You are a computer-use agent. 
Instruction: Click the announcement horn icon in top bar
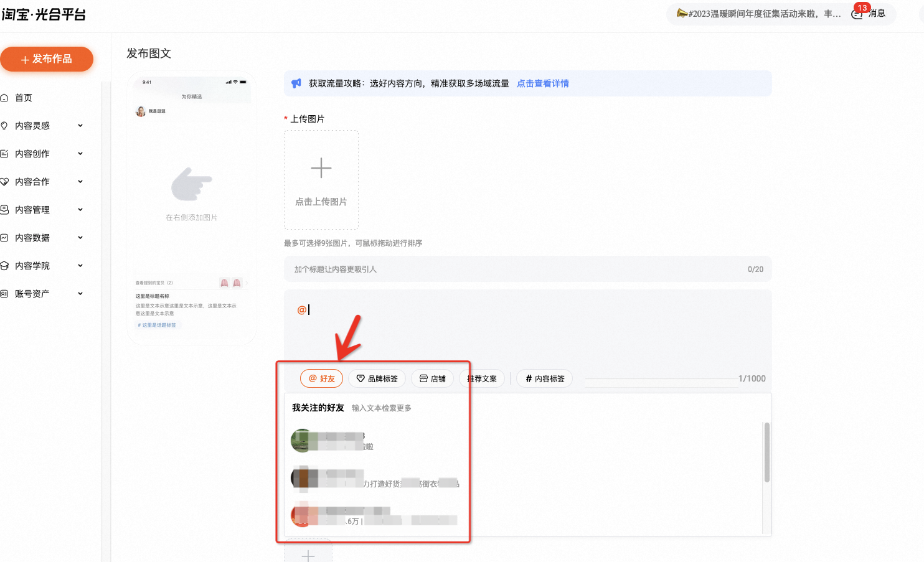point(682,13)
